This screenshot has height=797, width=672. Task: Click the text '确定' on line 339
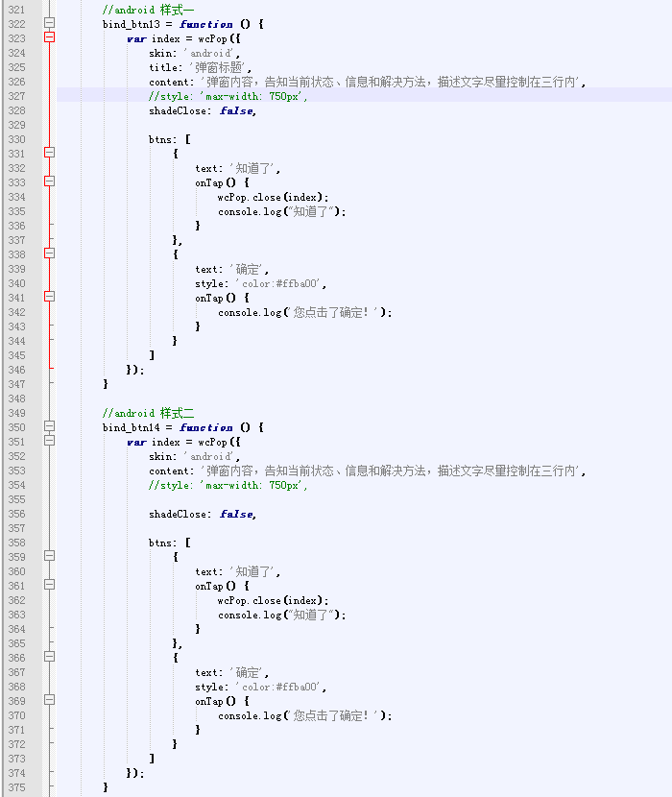(x=249, y=269)
